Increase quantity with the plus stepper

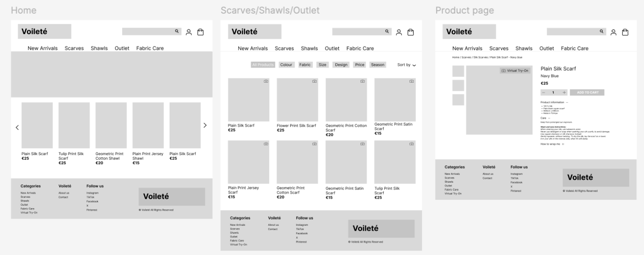pos(564,92)
